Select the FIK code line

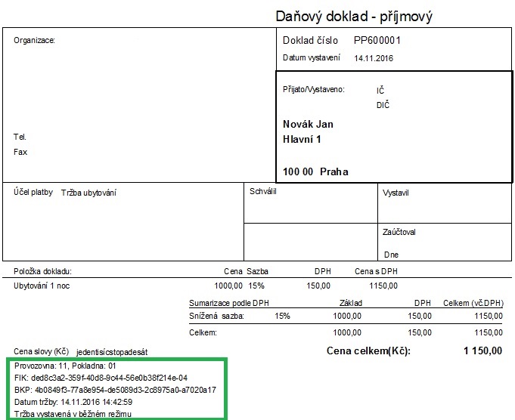[101, 378]
